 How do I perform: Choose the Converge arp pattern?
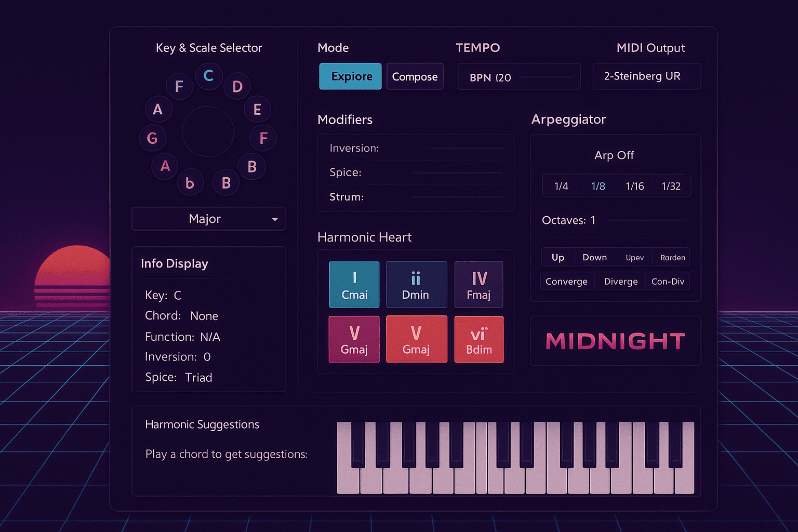pos(566,282)
